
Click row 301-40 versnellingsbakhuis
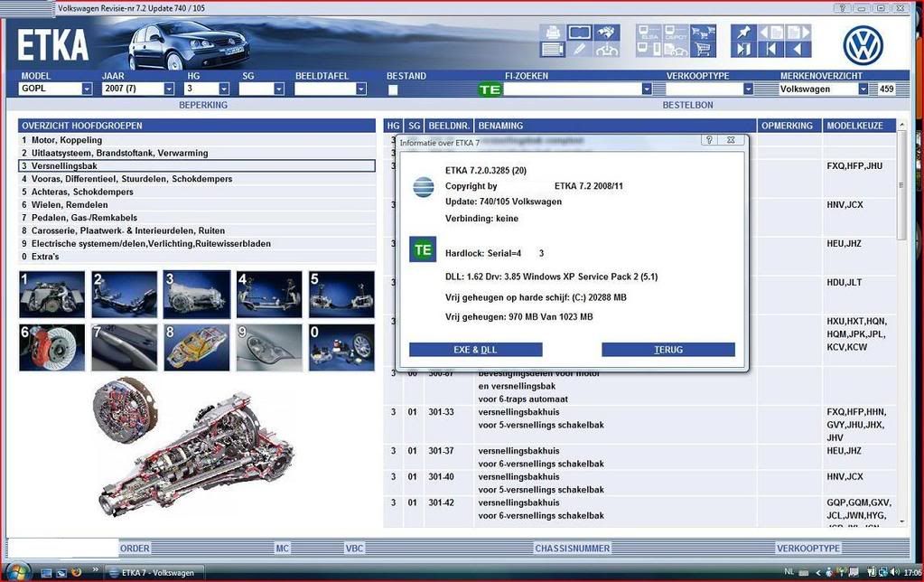coord(640,483)
